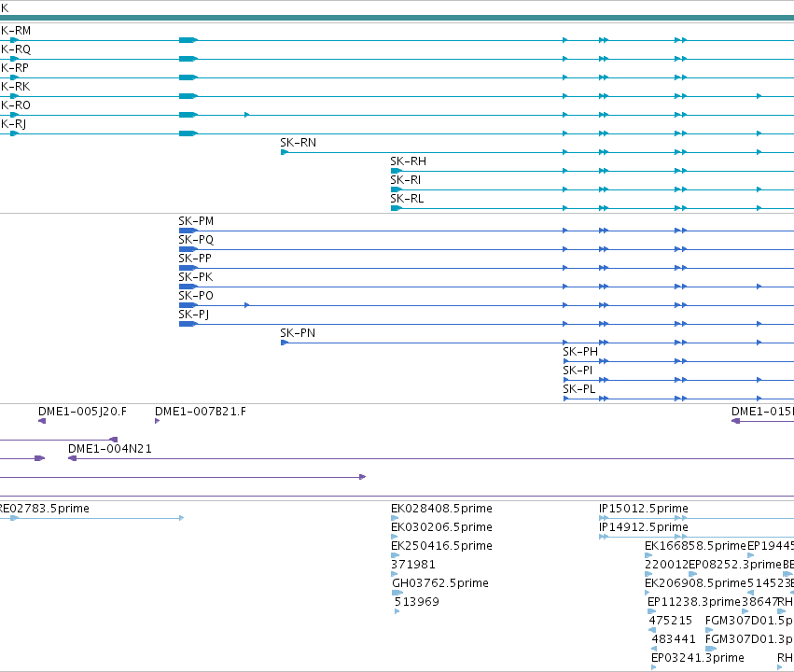Screen dimensions: 794x672
Task: Click the purple arrowhead of DME1-004N21
Action: coord(73,458)
